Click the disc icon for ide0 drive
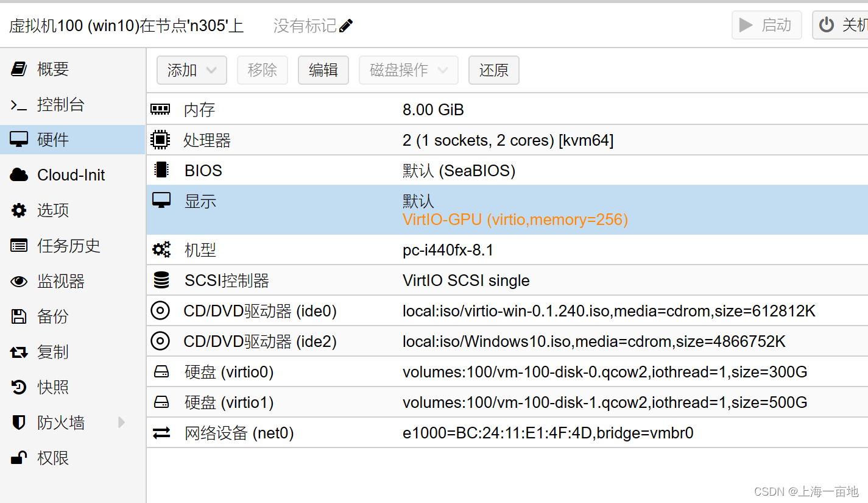This screenshot has height=503, width=868. tap(160, 311)
